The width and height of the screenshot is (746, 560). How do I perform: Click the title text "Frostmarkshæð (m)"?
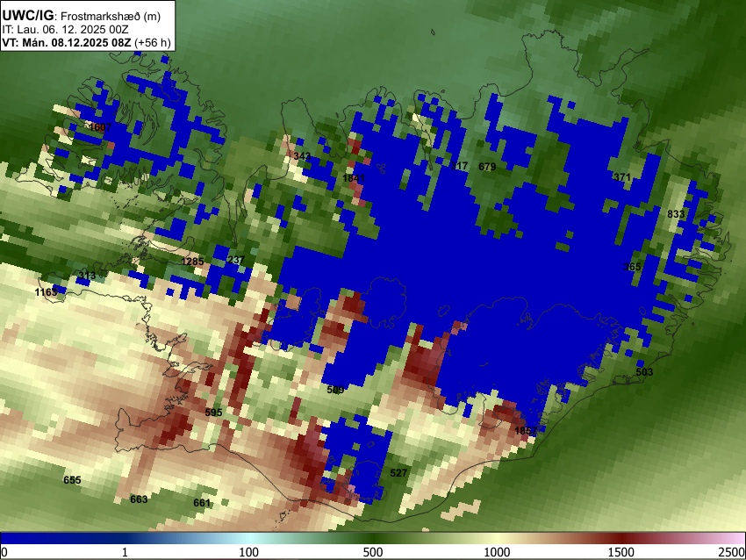click(x=111, y=16)
